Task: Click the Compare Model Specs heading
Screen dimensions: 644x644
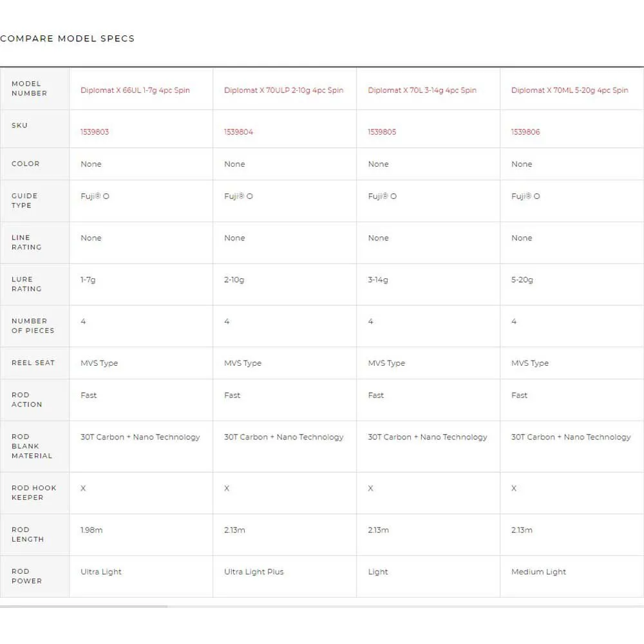Action: coord(68,39)
